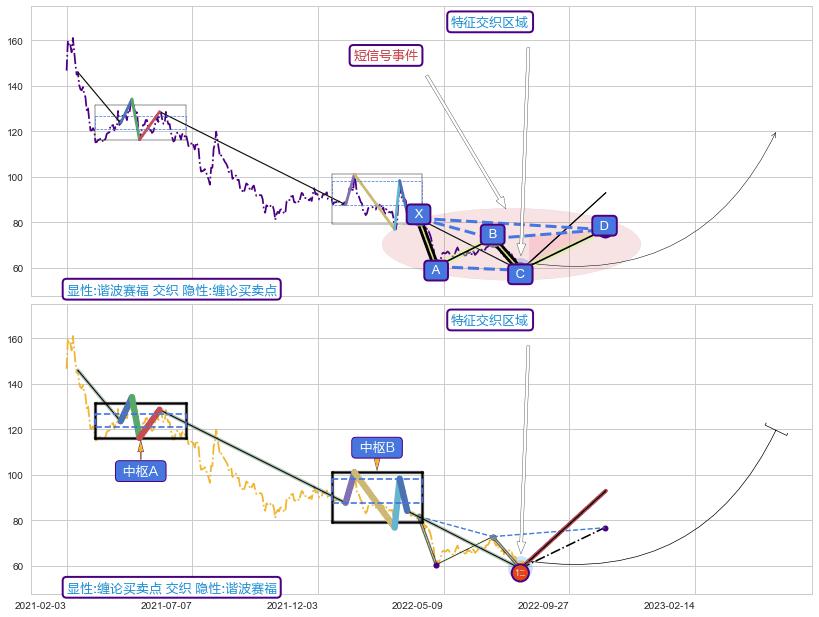Click the red circular C marker in lower chart
Image resolution: width=819 pixels, height=617 pixels.
pos(520,573)
